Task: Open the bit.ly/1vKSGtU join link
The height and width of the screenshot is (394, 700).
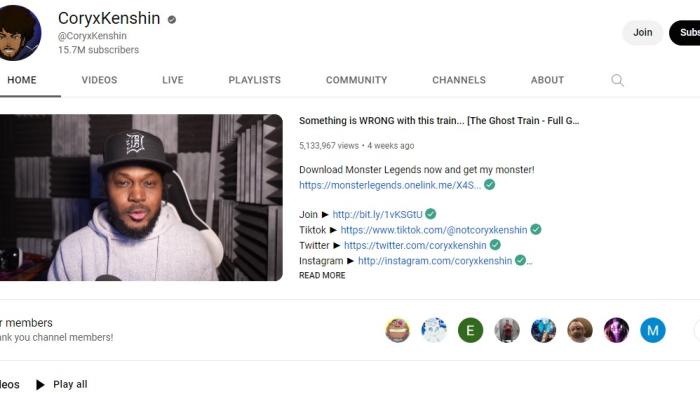Action: tap(377, 215)
